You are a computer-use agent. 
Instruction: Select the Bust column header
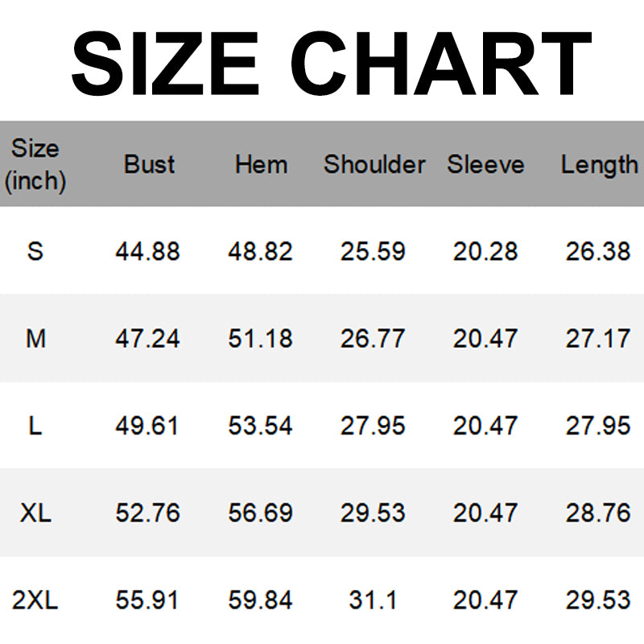[149, 164]
